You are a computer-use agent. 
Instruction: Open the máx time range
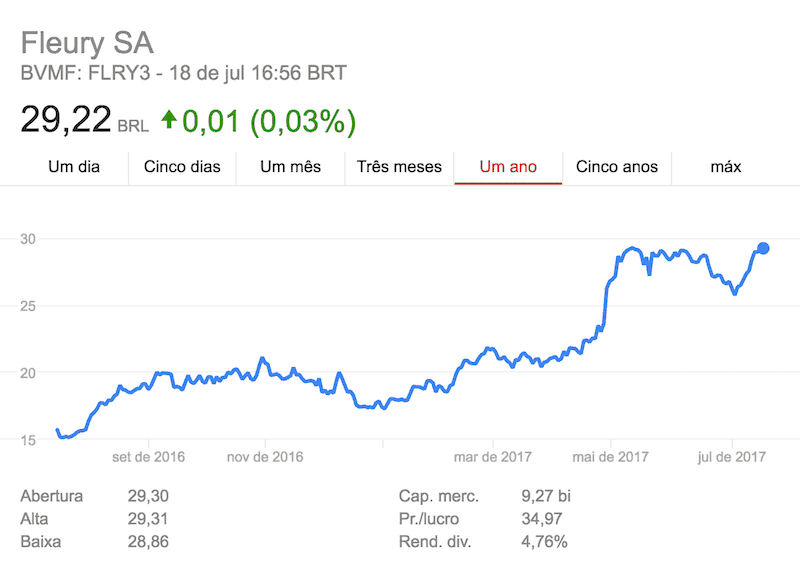726,167
